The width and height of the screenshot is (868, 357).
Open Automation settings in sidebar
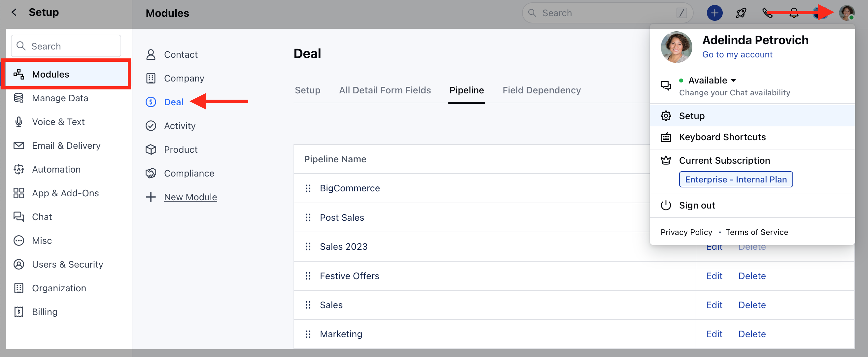[56, 169]
